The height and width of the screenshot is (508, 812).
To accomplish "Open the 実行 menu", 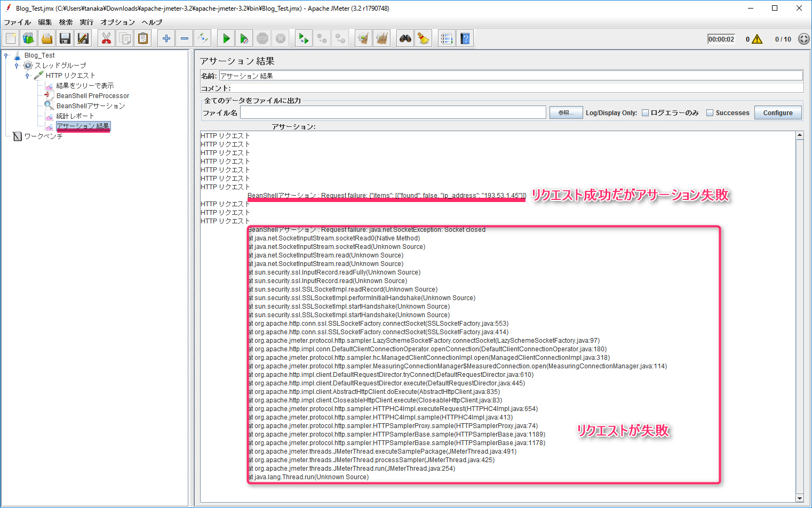I will (86, 22).
